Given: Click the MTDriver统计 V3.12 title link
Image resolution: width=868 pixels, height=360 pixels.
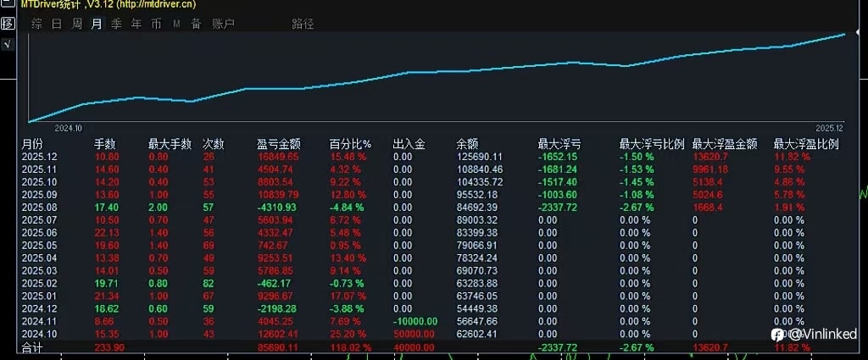Looking at the screenshot, I should [x=108, y=4].
